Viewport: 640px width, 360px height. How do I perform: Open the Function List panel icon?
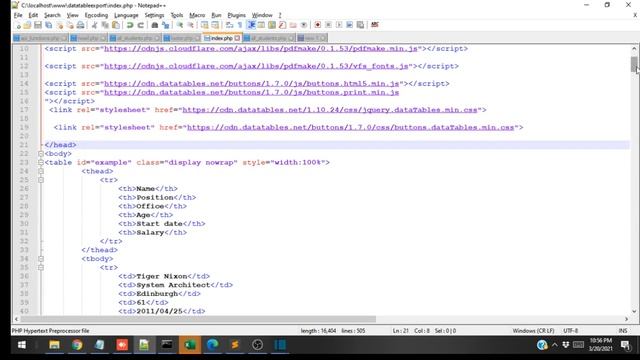pos(282,25)
